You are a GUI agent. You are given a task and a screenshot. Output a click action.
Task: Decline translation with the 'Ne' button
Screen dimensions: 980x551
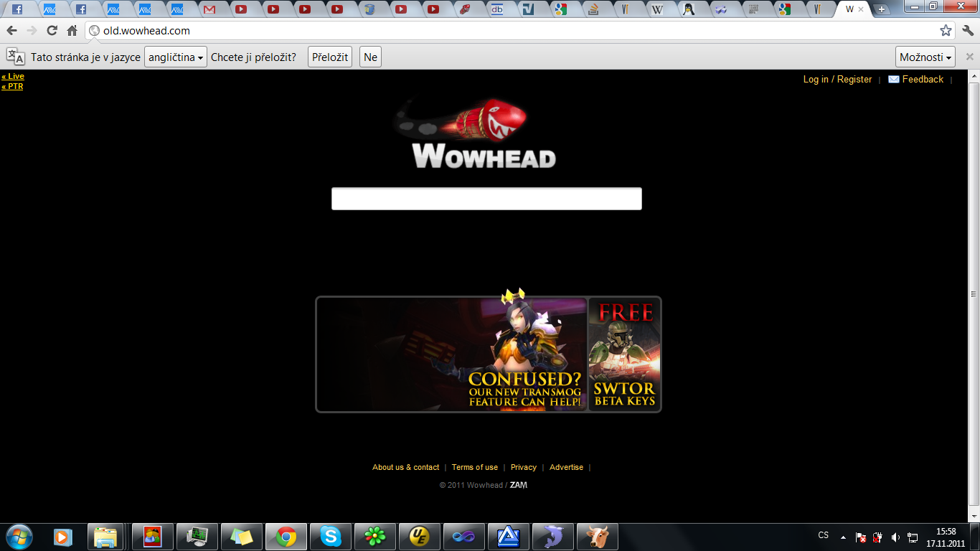pyautogui.click(x=370, y=57)
